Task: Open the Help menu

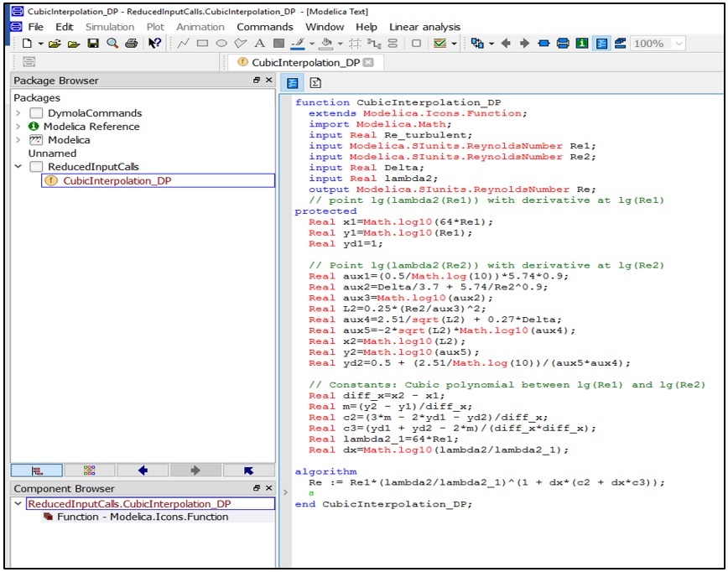Action: click(367, 27)
